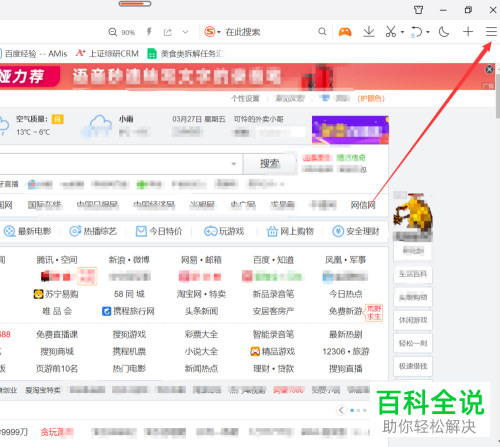The image size is (500, 447).
Task: Expand the page search box dropdown arrow
Action: (x=234, y=164)
